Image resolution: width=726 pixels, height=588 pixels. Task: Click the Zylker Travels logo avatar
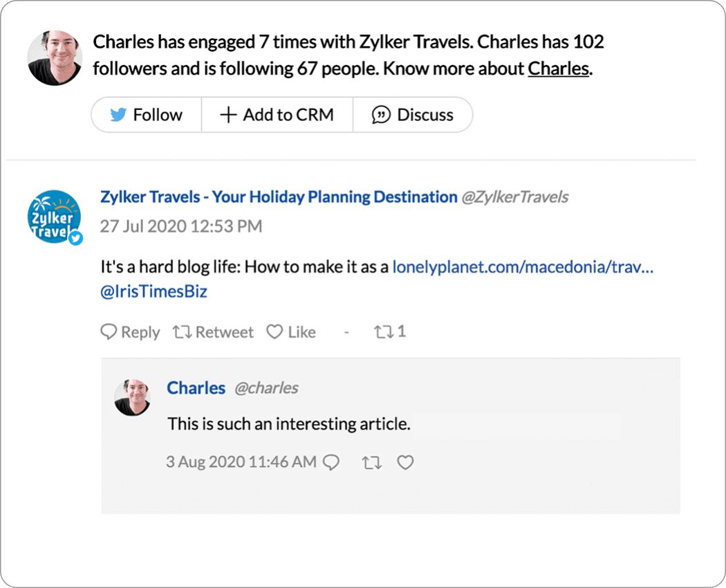coord(55,217)
